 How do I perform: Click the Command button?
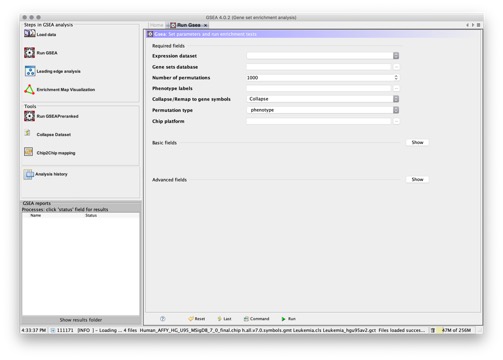pos(256,319)
